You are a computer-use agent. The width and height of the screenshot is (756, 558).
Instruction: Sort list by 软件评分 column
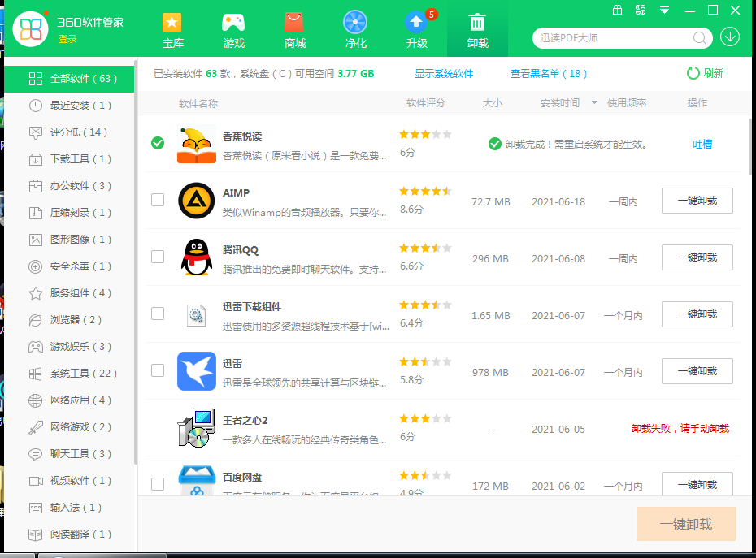425,103
